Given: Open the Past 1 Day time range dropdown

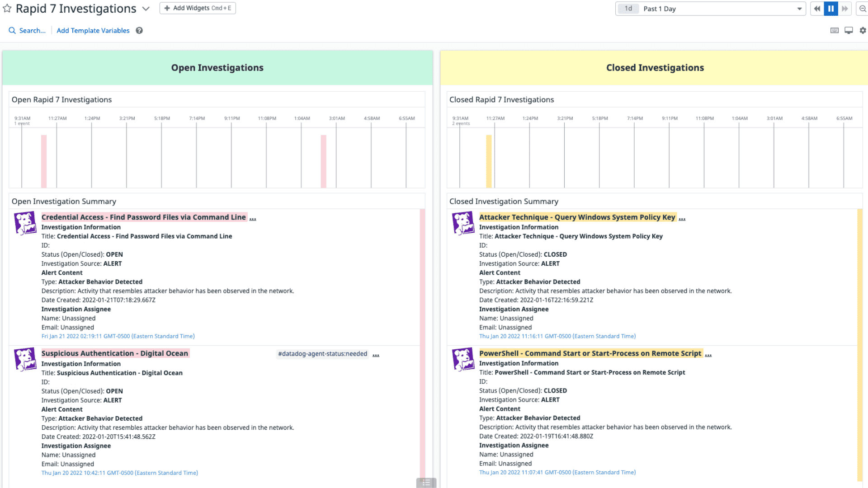Looking at the screenshot, I should tap(711, 9).
